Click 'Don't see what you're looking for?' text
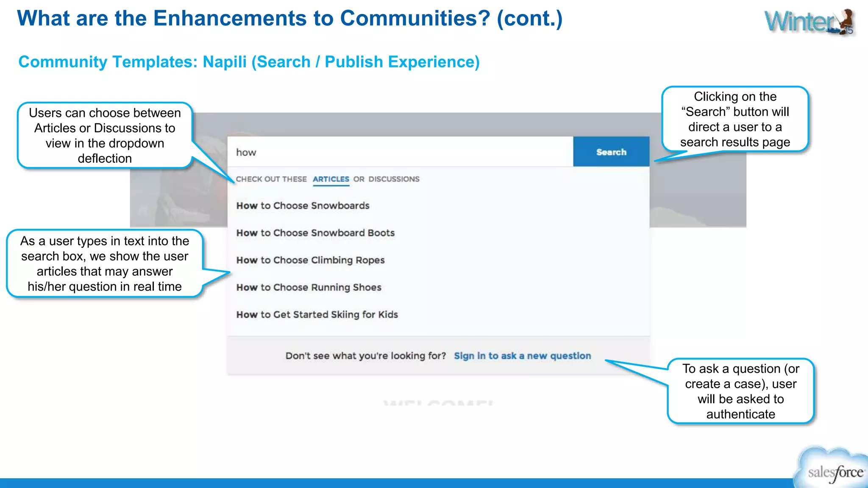Viewport: 868px width, 488px height. pyautogui.click(x=365, y=356)
